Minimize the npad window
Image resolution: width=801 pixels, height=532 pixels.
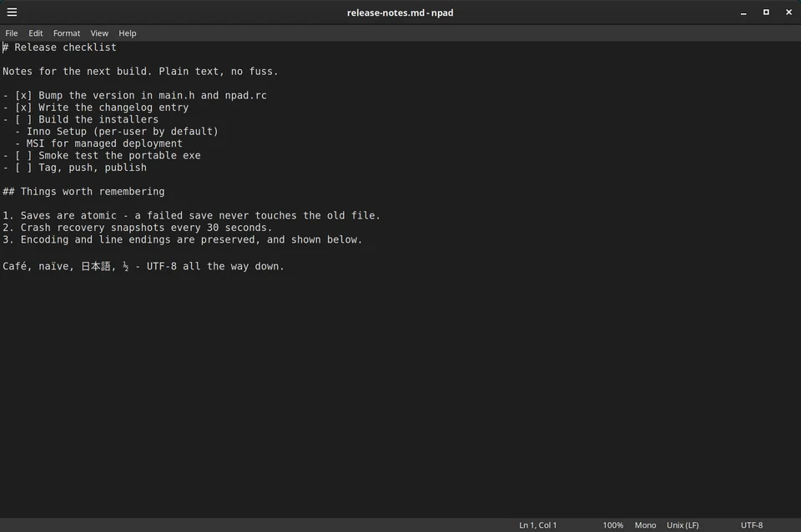pos(743,13)
